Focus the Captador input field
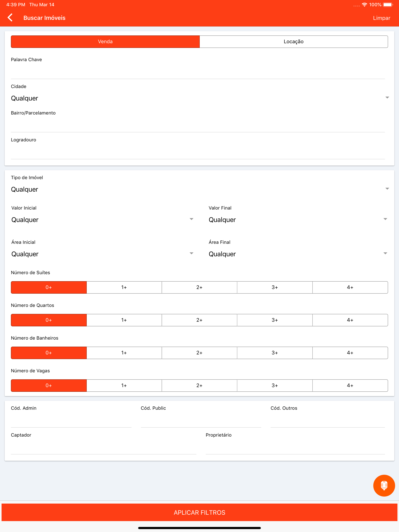399x532 pixels. 104,447
